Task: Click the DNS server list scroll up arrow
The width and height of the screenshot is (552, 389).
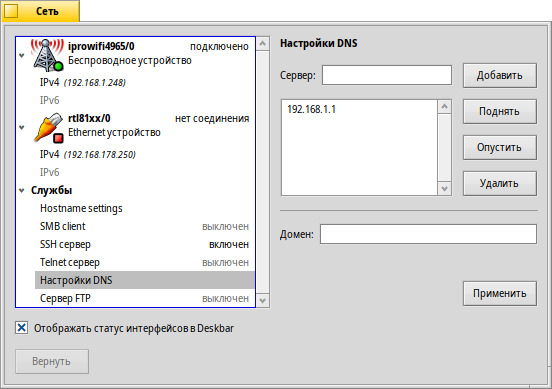Action: coord(445,106)
